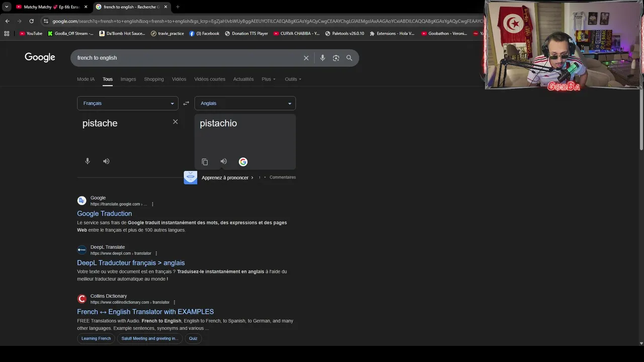Click the Google logo
644x362 pixels.
(40, 57)
